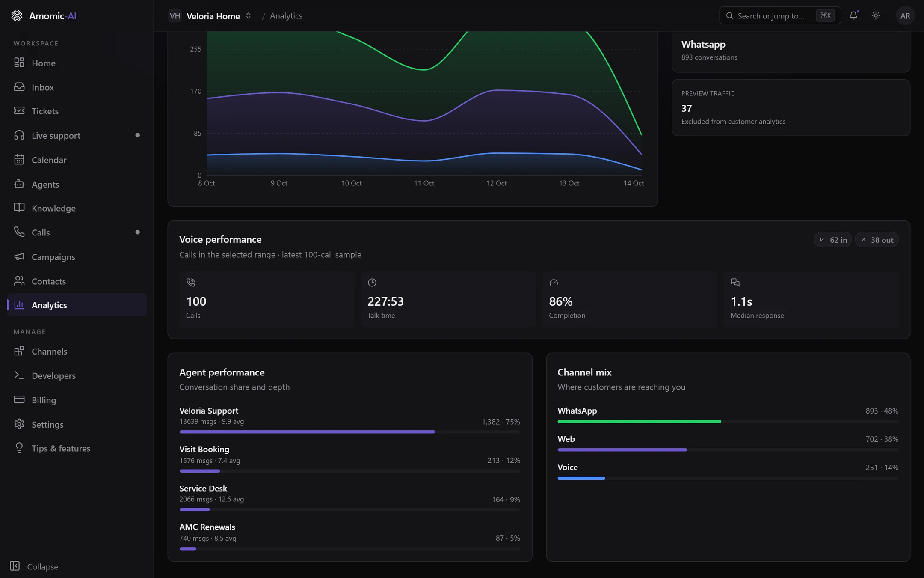Click the Amomic-AI logo icon
This screenshot has width=924, height=578.
tap(17, 16)
